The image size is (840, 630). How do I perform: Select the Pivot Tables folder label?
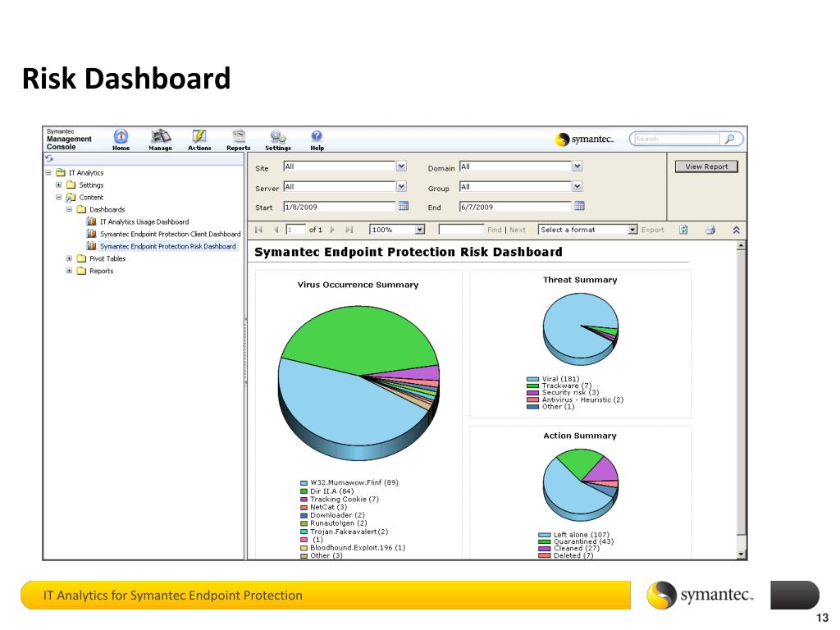[x=107, y=258]
